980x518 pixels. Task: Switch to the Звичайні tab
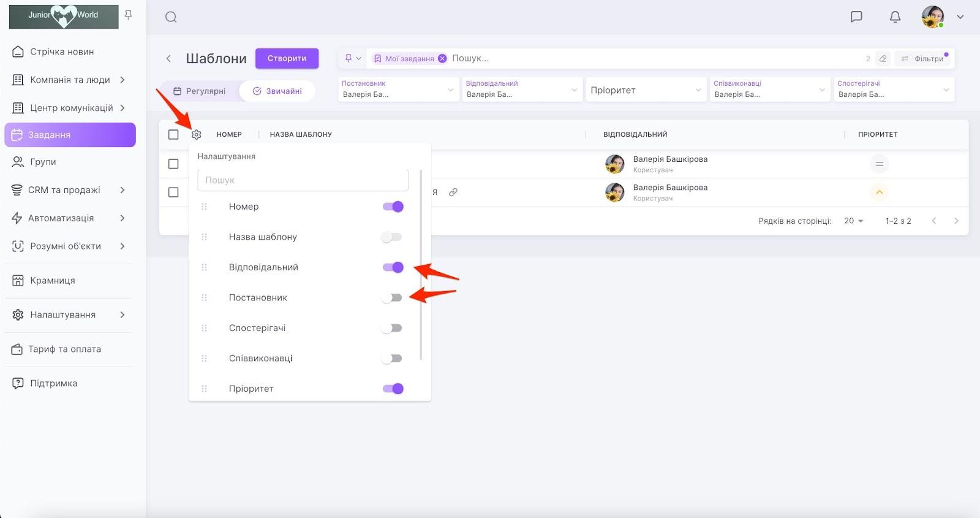pyautogui.click(x=277, y=91)
